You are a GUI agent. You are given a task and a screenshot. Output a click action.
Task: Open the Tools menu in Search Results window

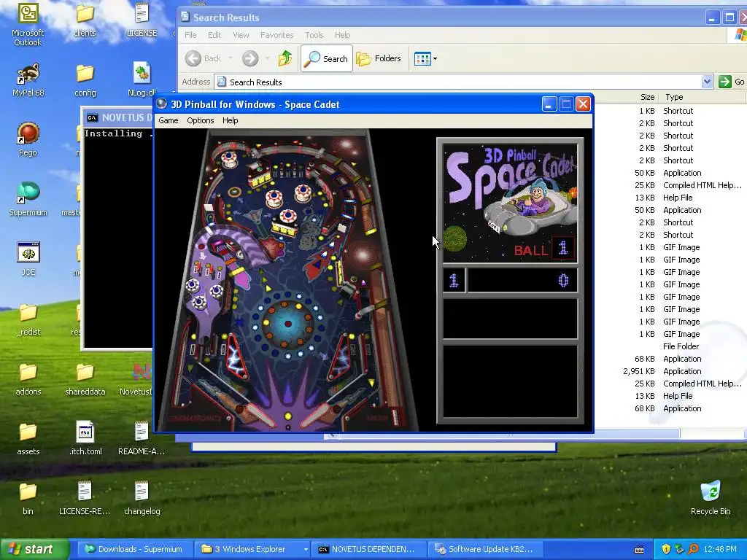(x=314, y=35)
